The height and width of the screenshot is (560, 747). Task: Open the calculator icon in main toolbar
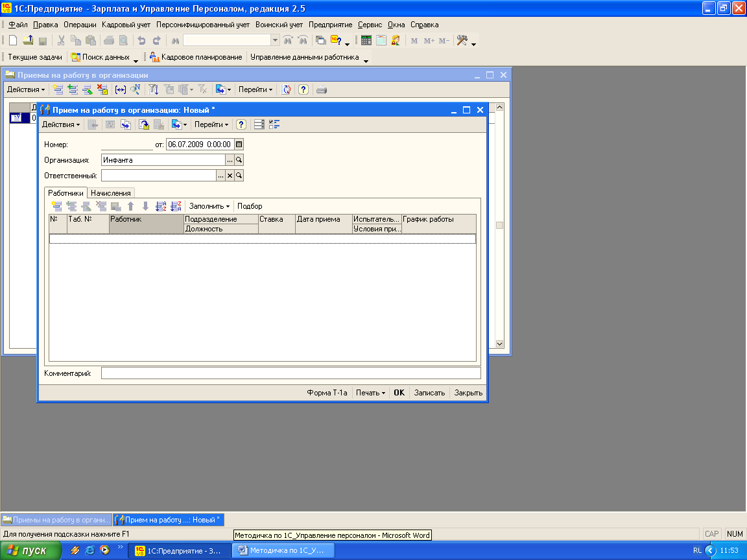coord(366,40)
